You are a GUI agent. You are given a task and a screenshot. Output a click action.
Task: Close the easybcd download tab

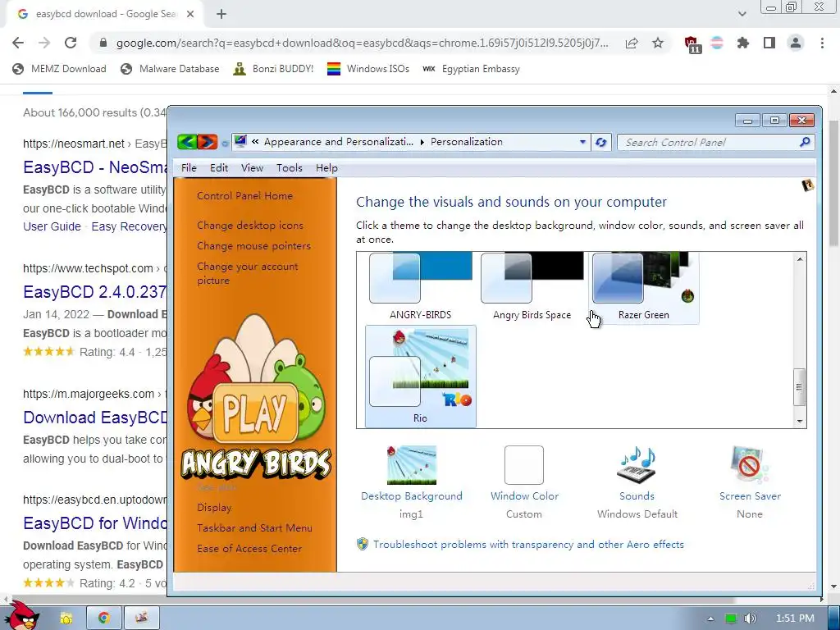[190, 14]
